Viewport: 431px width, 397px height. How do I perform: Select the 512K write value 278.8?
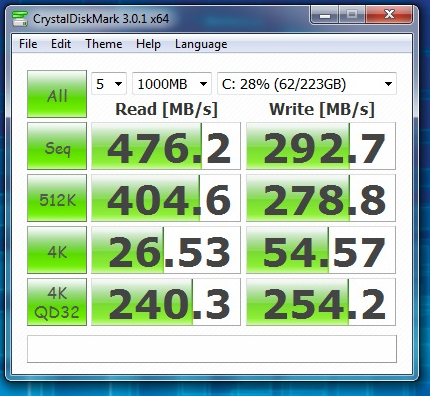pyautogui.click(x=321, y=198)
